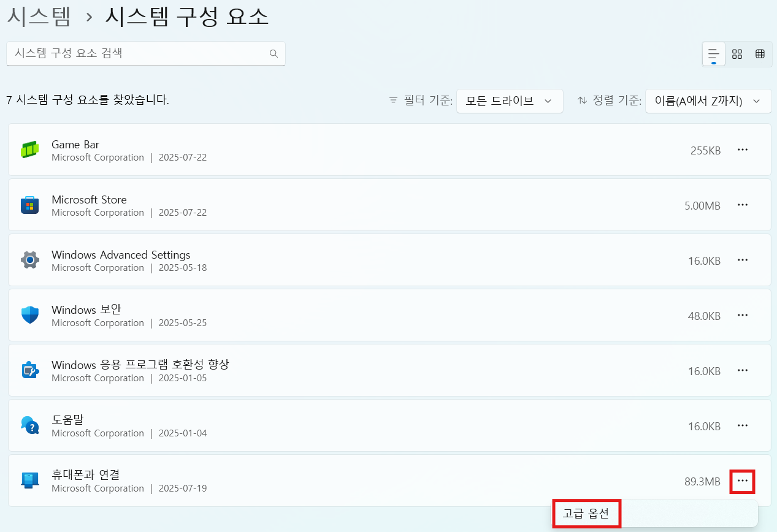Go back to 시스템 in the breadcrumb
The image size is (777, 532).
coord(39,17)
